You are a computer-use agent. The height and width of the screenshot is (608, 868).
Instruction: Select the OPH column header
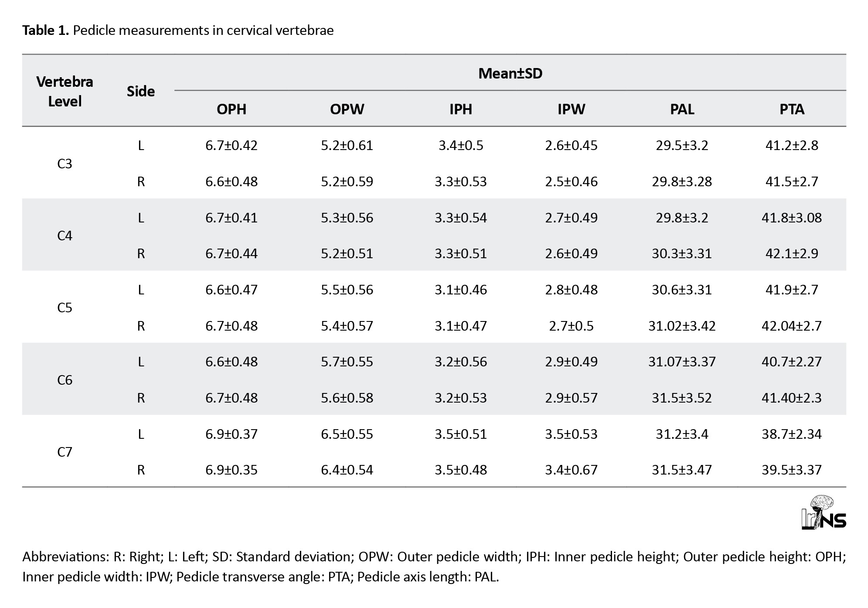pyautogui.click(x=231, y=109)
